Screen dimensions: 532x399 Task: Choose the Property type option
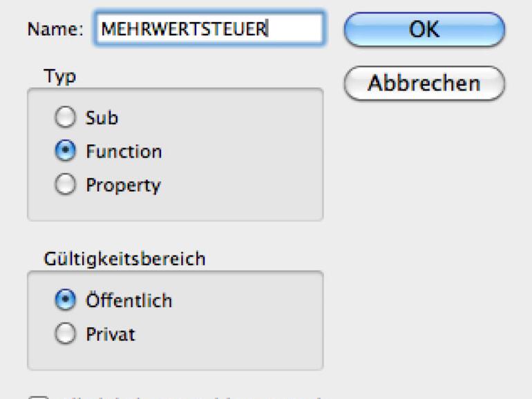(64, 185)
